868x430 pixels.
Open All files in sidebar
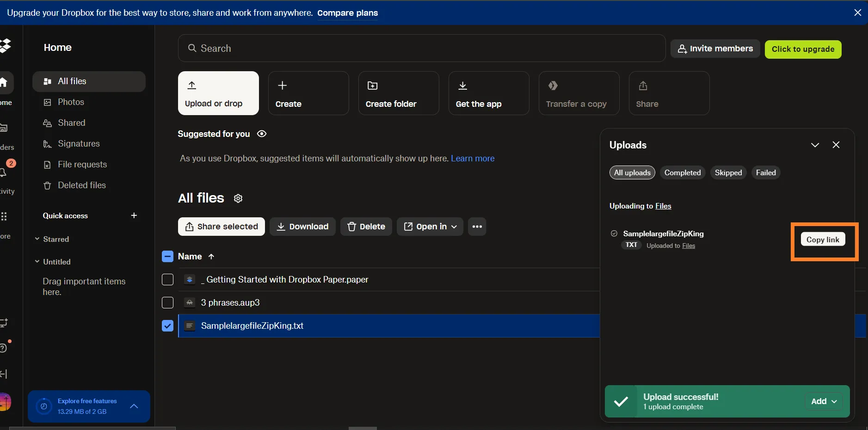click(x=89, y=81)
